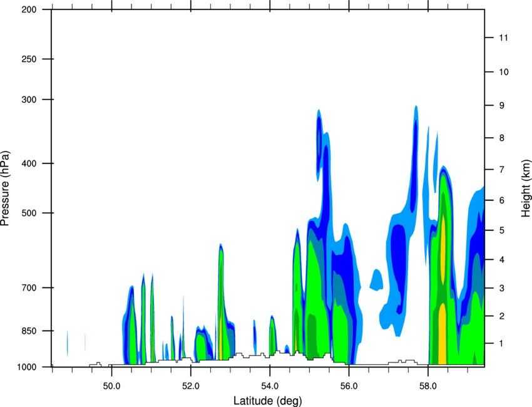Click the 54.0 latitude tick label
The width and height of the screenshot is (532, 407).
click(x=270, y=386)
